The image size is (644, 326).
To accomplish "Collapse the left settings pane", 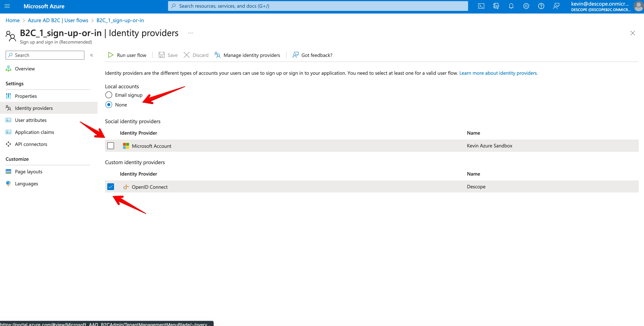I will [92, 55].
